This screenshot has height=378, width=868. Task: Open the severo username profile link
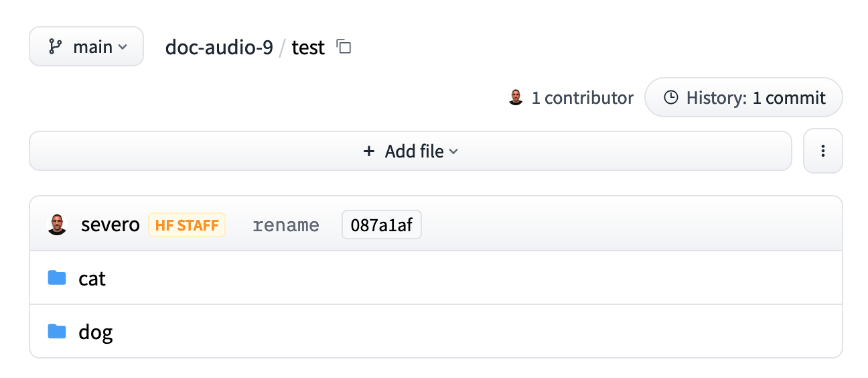[110, 225]
